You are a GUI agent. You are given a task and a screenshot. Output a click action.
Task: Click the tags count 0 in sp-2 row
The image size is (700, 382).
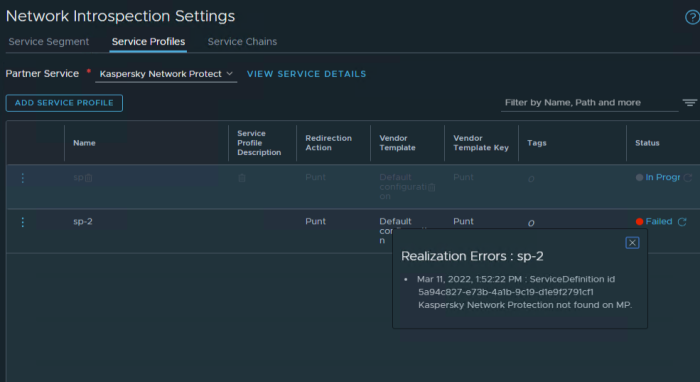(531, 223)
